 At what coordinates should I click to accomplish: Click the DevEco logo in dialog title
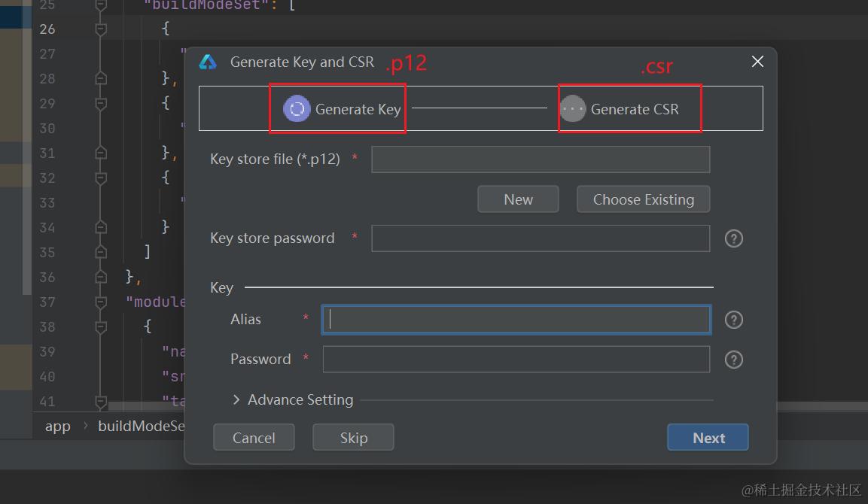(208, 62)
